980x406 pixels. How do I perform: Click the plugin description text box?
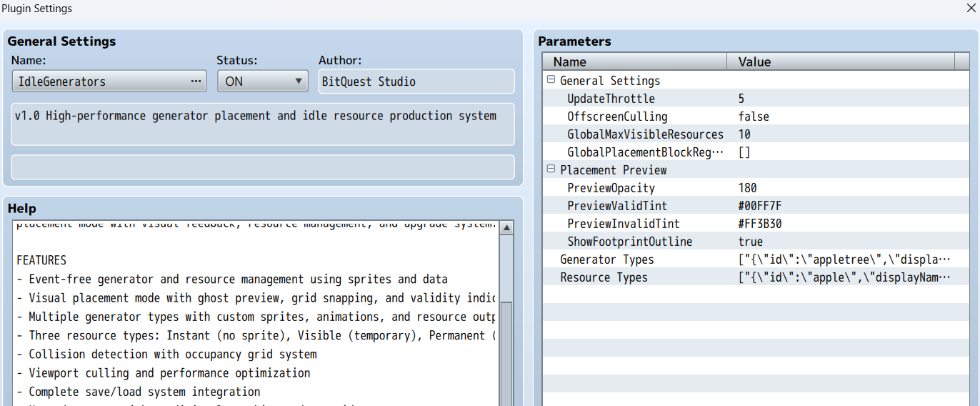263,124
